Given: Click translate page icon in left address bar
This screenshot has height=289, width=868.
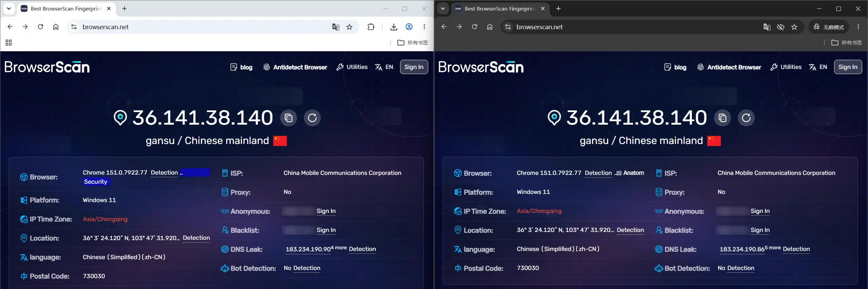Looking at the screenshot, I should click(336, 27).
